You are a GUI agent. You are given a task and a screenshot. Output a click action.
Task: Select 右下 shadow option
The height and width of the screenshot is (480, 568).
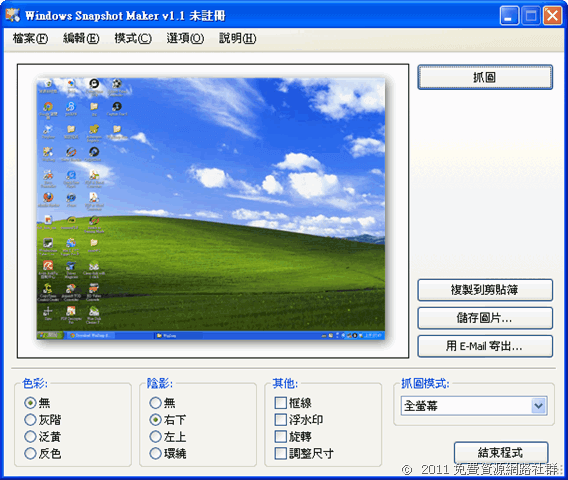(x=168, y=420)
